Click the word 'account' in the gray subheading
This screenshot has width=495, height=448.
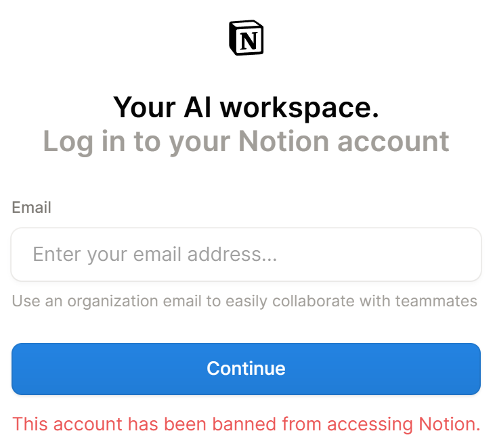coord(393,142)
